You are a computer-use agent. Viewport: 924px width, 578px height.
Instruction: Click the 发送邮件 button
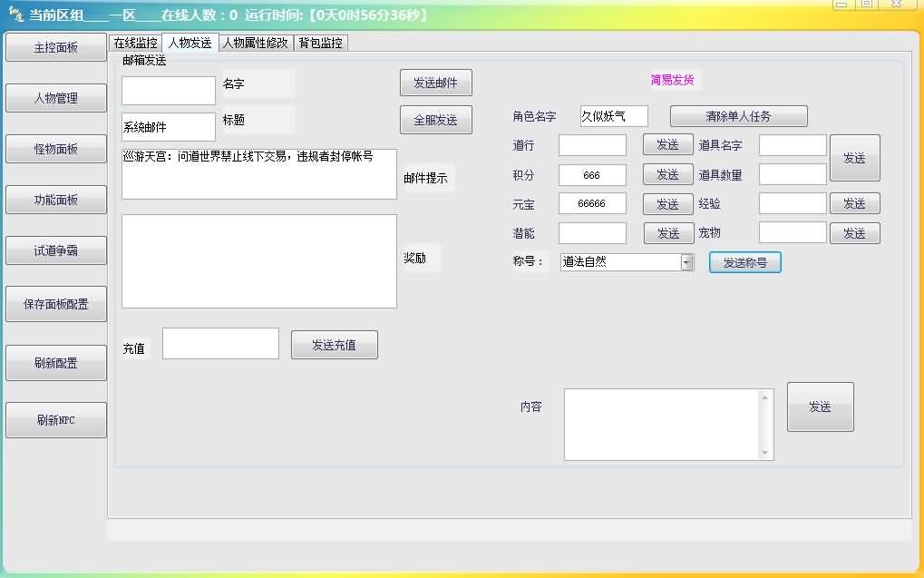point(435,83)
